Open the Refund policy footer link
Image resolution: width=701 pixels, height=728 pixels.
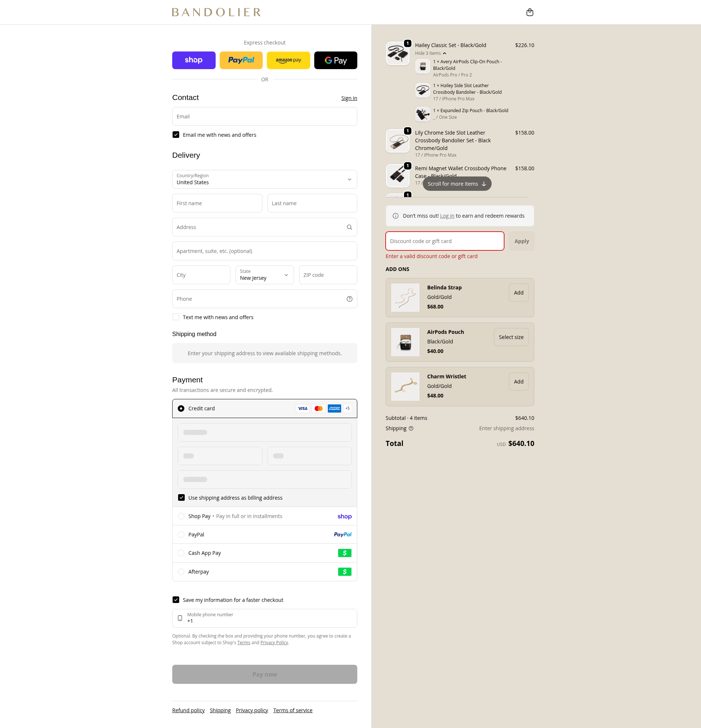188,710
